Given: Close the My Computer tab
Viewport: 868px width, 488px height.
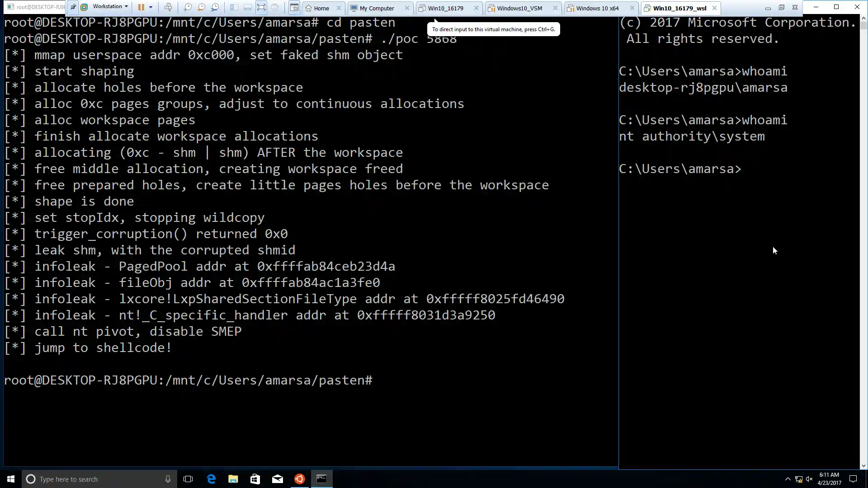Looking at the screenshot, I should 407,8.
